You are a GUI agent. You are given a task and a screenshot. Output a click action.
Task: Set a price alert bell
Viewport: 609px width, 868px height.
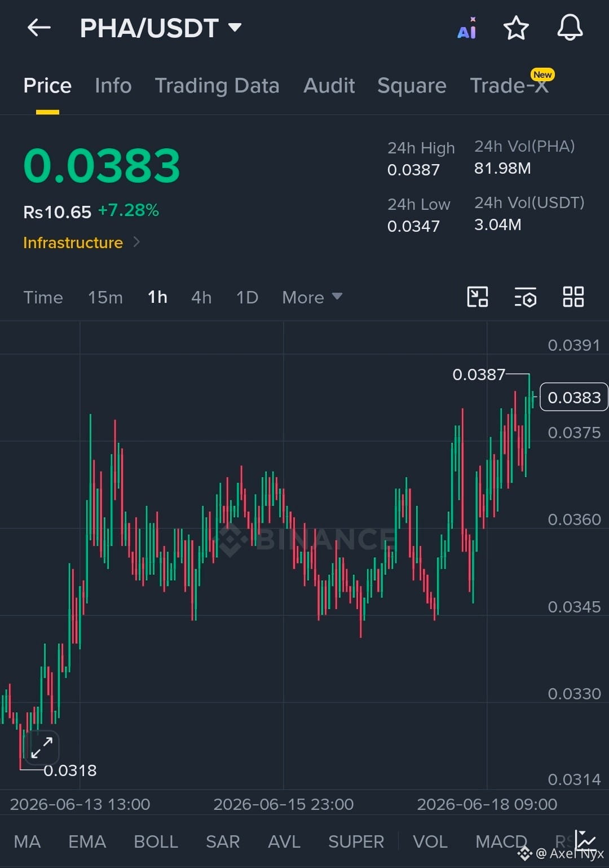click(570, 28)
